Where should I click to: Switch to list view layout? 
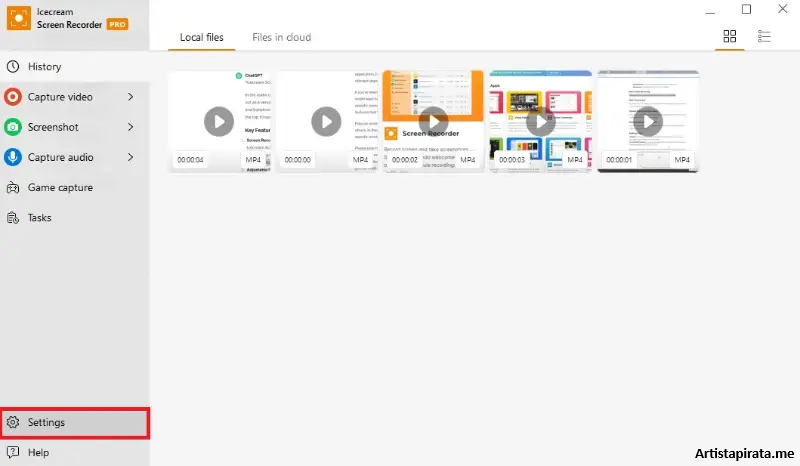[764, 36]
